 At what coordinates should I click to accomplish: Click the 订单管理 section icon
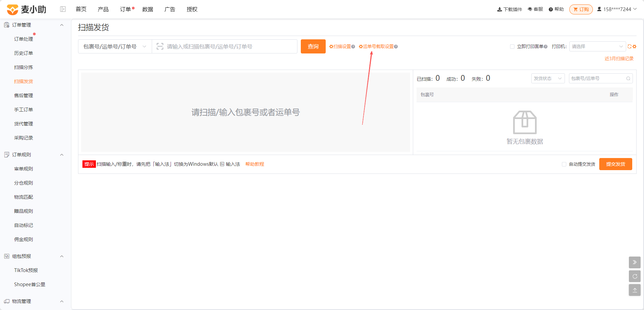[7, 25]
